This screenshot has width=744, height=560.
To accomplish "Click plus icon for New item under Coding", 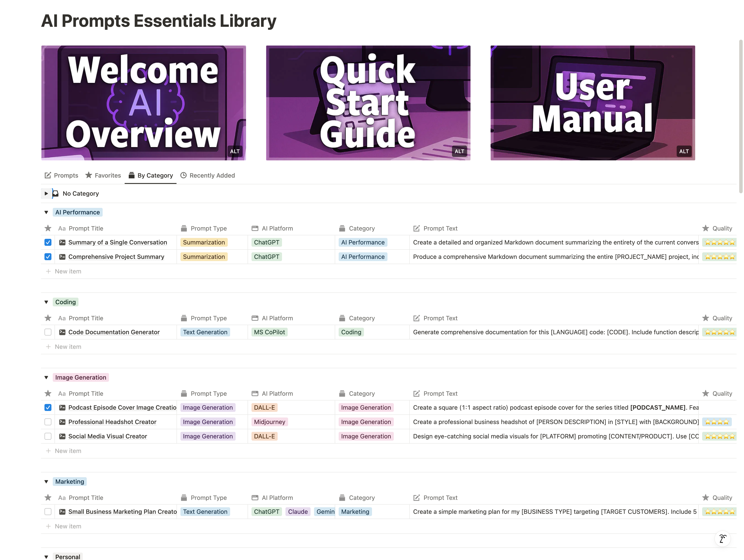I will click(48, 346).
